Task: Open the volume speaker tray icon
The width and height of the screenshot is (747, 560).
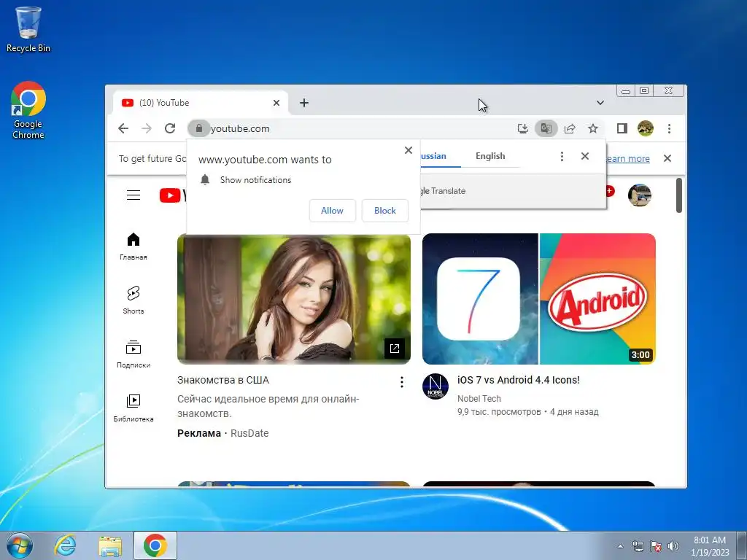Action: (x=673, y=546)
